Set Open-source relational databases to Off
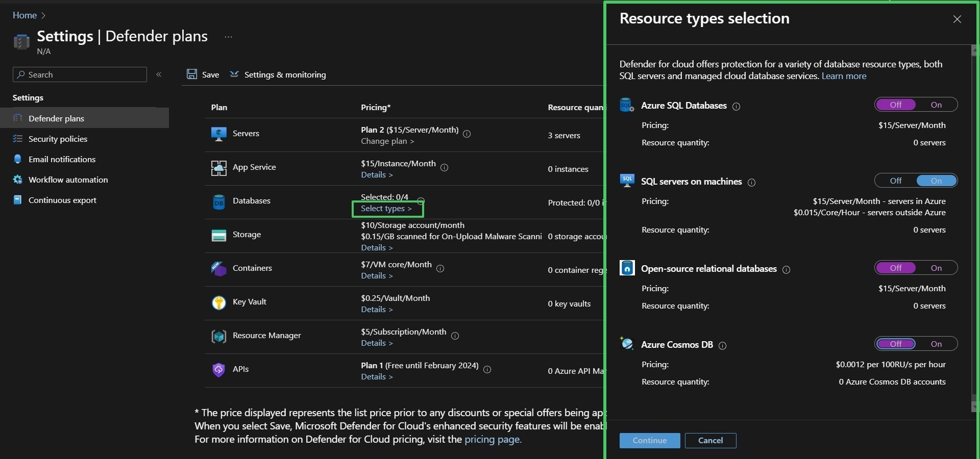 click(x=896, y=268)
